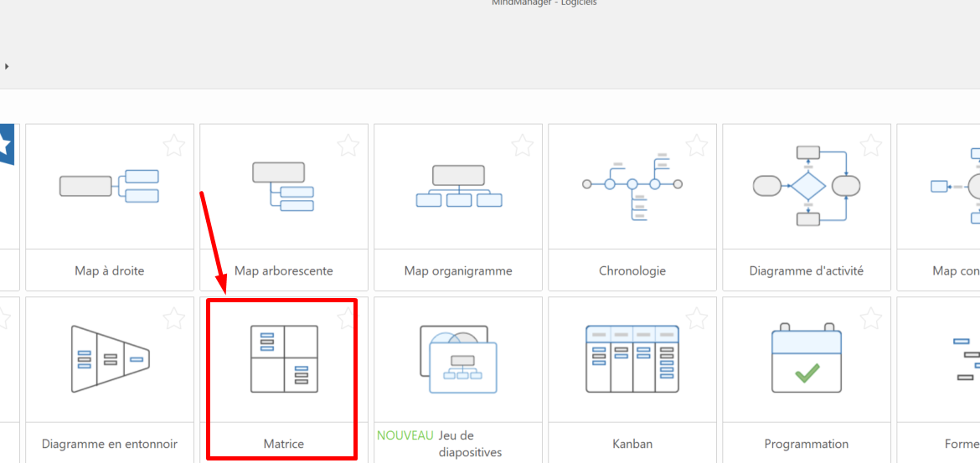Click the blue star badge at left
980x463 pixels.
(x=7, y=146)
